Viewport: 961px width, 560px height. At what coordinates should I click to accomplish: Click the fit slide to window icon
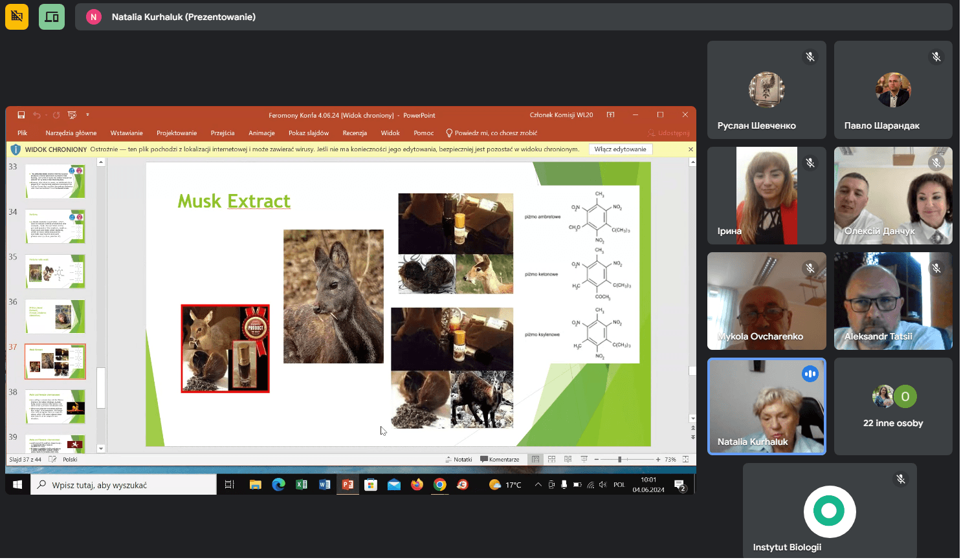[x=685, y=459]
